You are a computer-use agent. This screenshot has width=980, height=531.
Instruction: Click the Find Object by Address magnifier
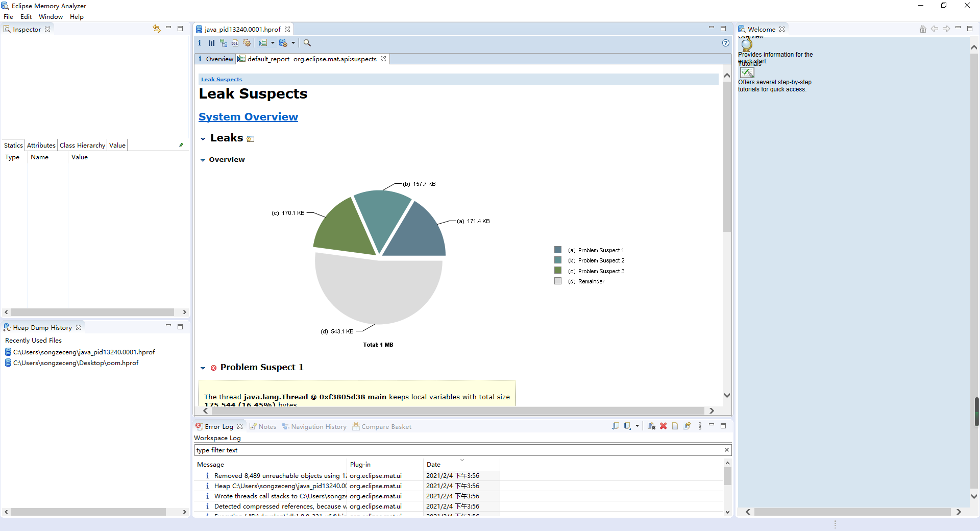click(307, 43)
